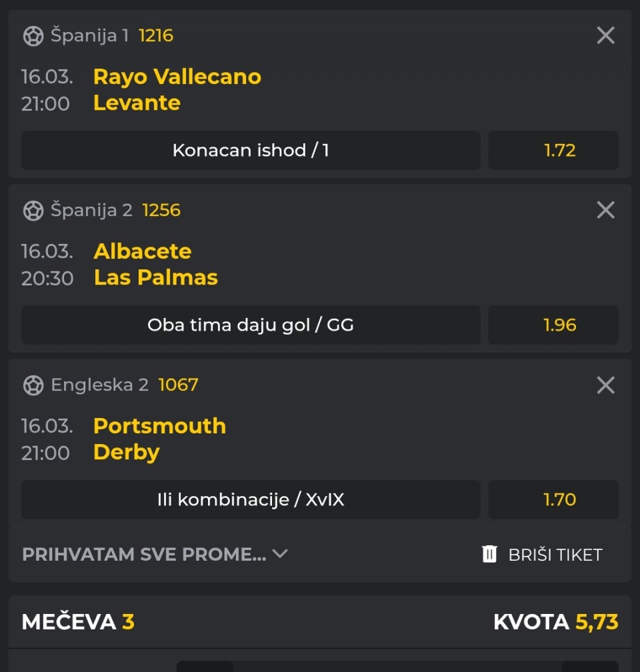Open the Las Palmas team name
This screenshot has width=640, height=672.
pos(156,277)
